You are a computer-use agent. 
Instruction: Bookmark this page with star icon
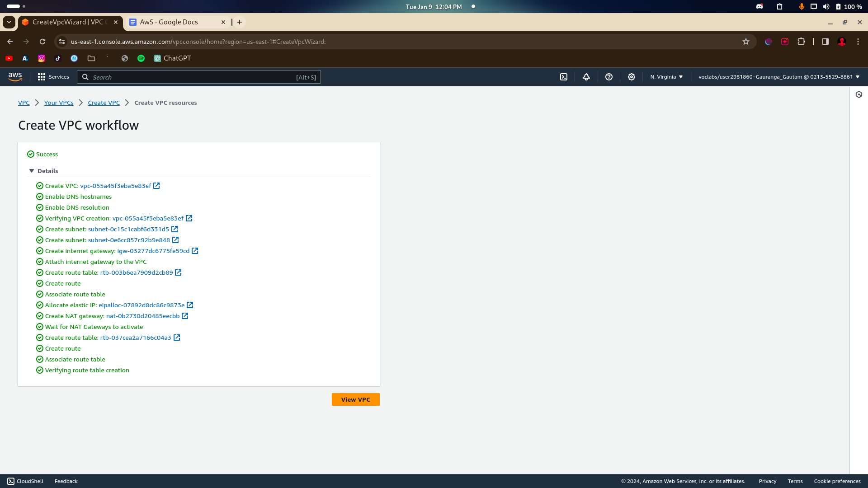point(746,42)
